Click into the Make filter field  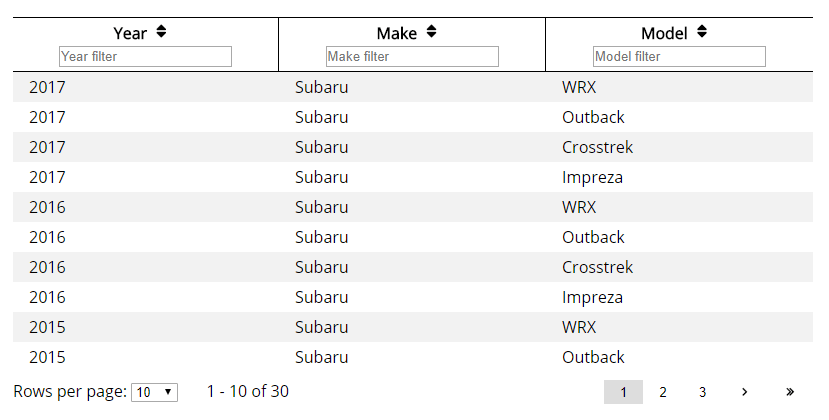[x=412, y=57]
